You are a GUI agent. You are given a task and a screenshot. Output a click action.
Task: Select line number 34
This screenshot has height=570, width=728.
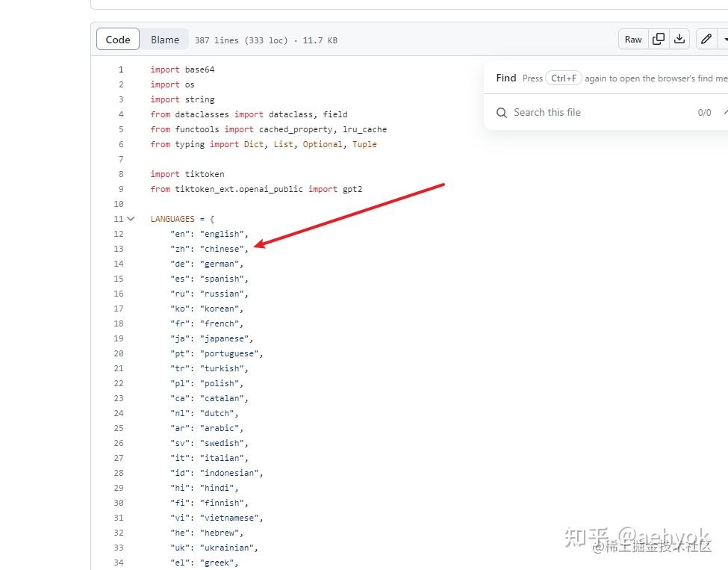click(x=119, y=563)
